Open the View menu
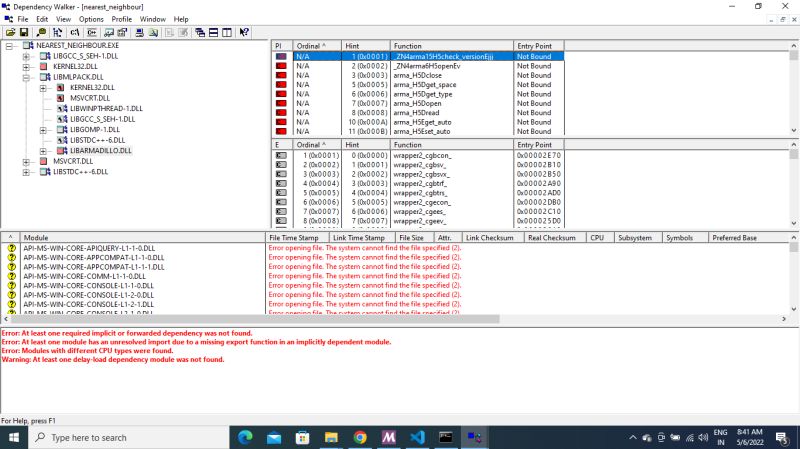This screenshot has width=800, height=449. pyautogui.click(x=63, y=19)
